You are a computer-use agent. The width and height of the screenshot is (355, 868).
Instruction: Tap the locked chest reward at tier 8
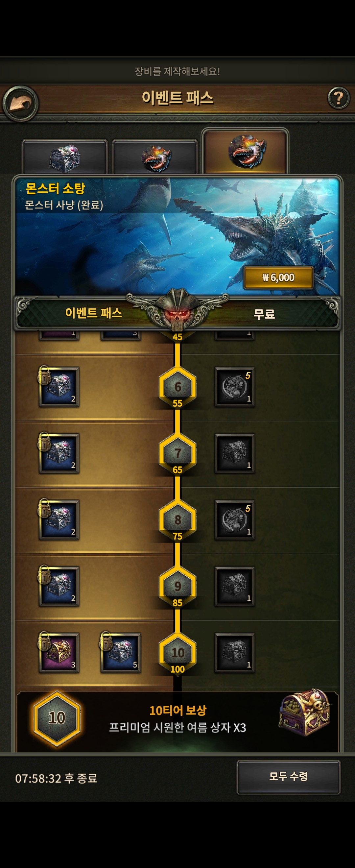59,519
